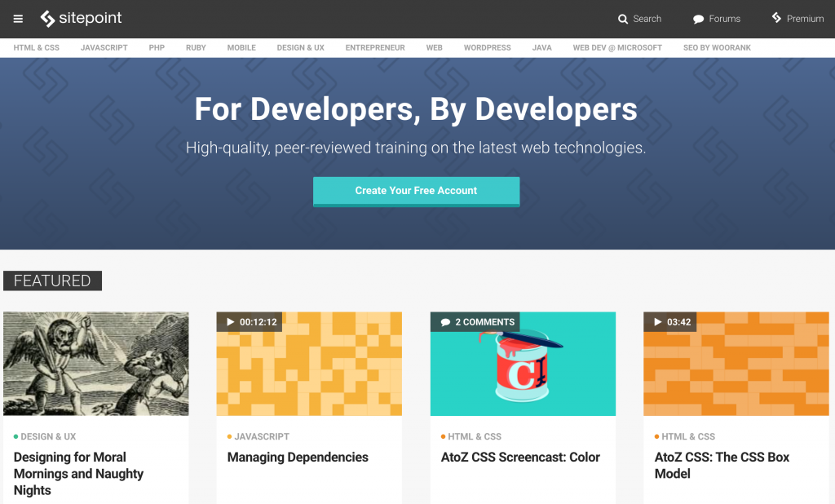Image resolution: width=835 pixels, height=504 pixels.
Task: Click HTML & CSS tag above Box Model
Action: click(x=688, y=437)
